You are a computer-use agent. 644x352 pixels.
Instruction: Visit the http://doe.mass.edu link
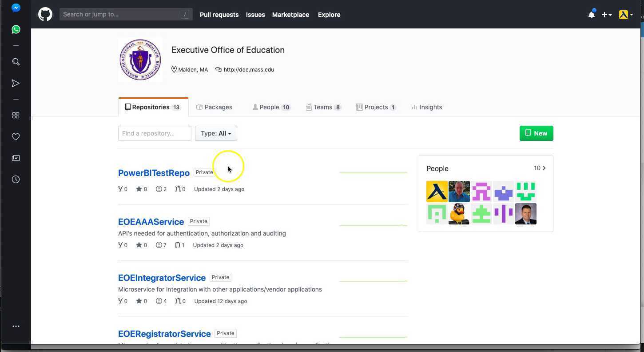[x=249, y=69]
